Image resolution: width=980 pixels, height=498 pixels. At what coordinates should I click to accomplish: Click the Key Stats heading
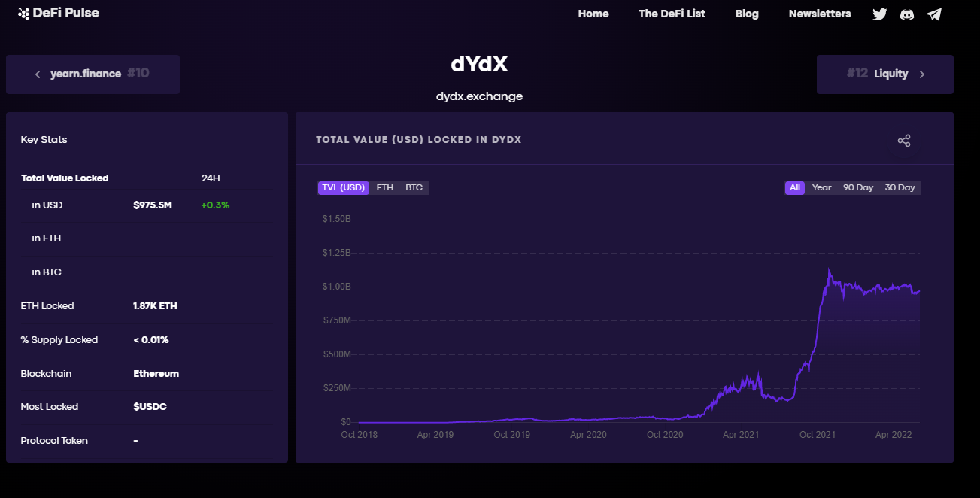point(44,140)
